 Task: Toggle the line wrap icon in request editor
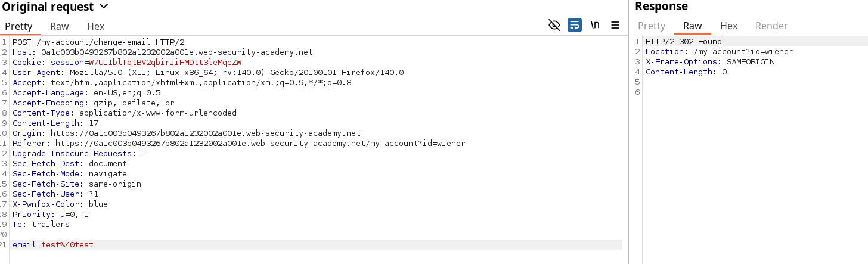tap(575, 25)
